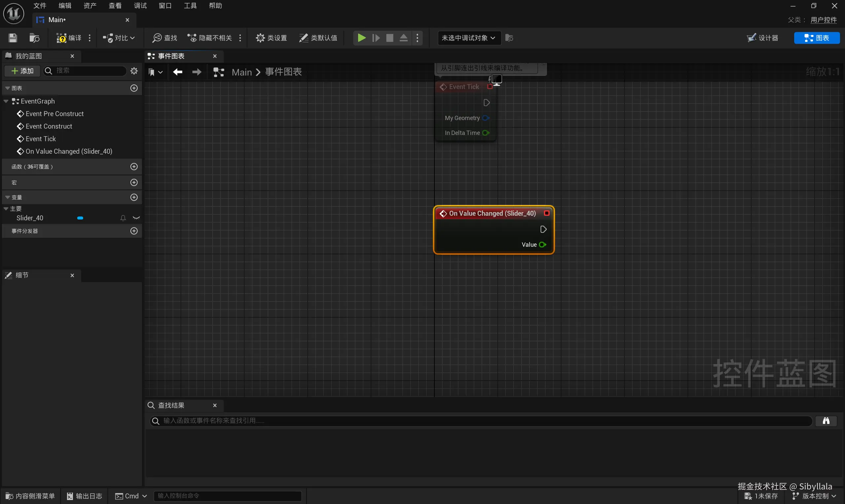
Task: Toggle Hide Unrelated (隐藏不相关) nodes
Action: tap(210, 38)
